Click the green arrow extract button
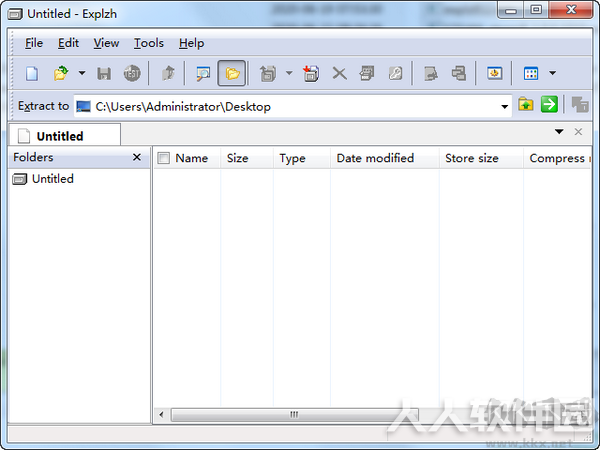Screen dimensions: 600x450 549,104
